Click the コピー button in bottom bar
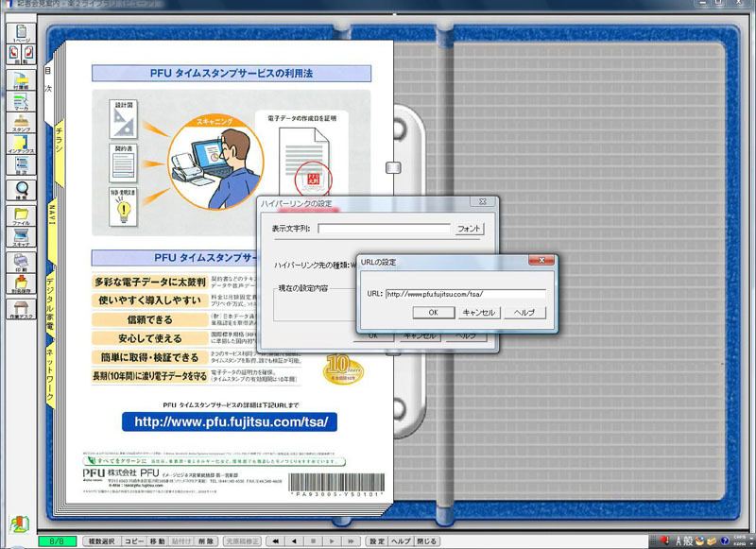 134,541
